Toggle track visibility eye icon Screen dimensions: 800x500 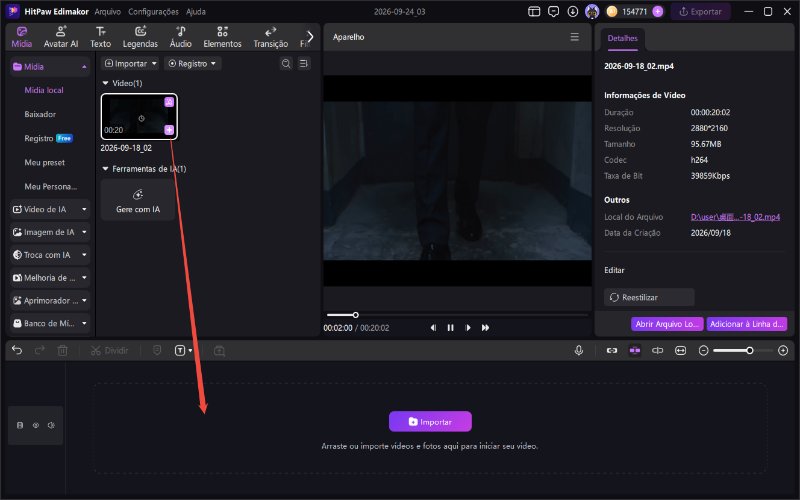pyautogui.click(x=36, y=425)
